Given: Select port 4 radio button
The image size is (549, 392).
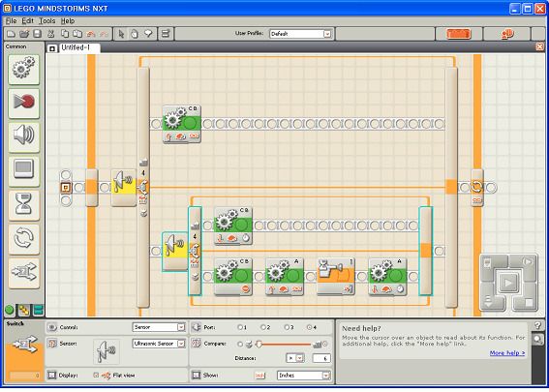Looking at the screenshot, I should point(310,327).
